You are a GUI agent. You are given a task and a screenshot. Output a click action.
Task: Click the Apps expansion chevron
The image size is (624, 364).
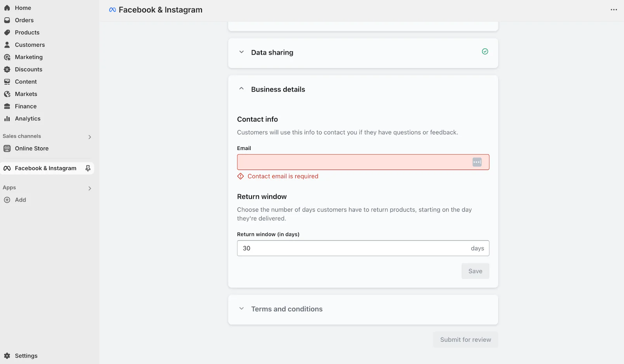89,188
